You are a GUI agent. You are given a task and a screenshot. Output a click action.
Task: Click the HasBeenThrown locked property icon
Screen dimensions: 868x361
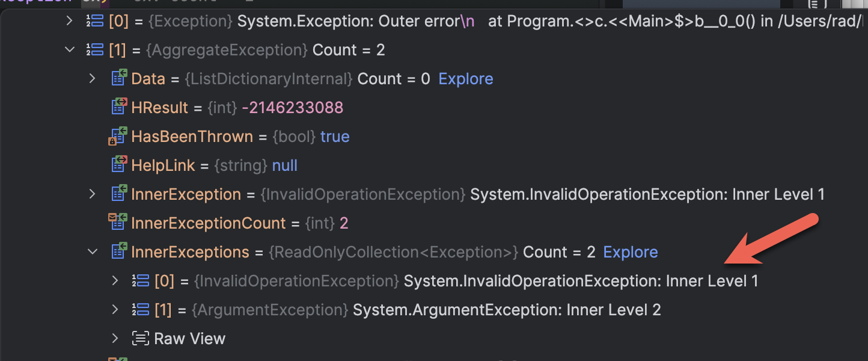[118, 137]
